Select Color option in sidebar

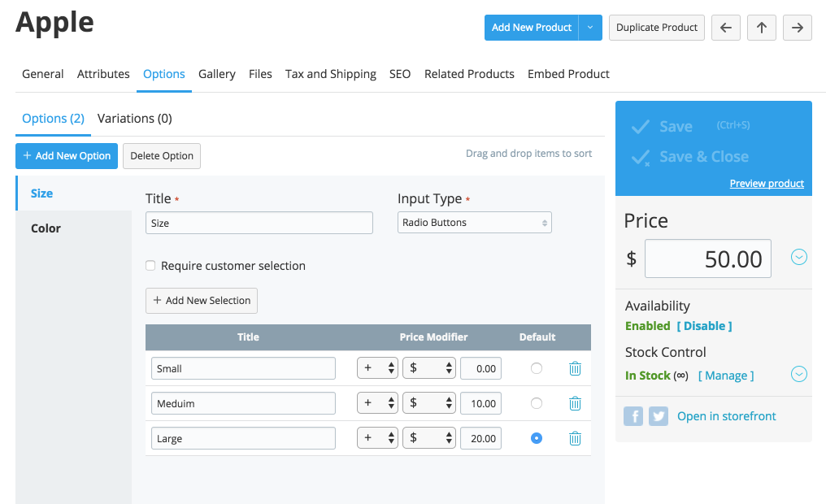[x=74, y=228]
